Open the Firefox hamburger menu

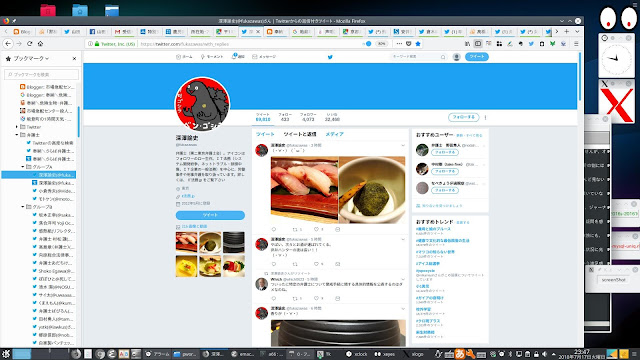pyautogui.click(x=576, y=44)
